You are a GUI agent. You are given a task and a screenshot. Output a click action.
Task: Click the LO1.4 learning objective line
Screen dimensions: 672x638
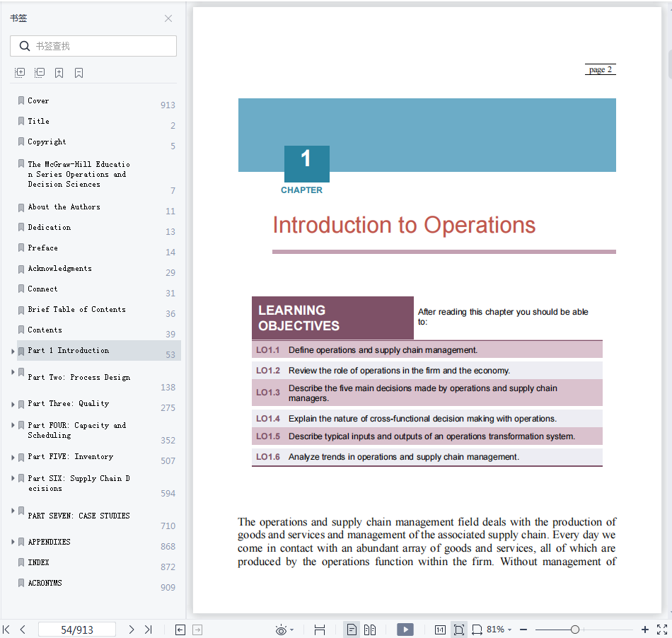[x=427, y=419]
